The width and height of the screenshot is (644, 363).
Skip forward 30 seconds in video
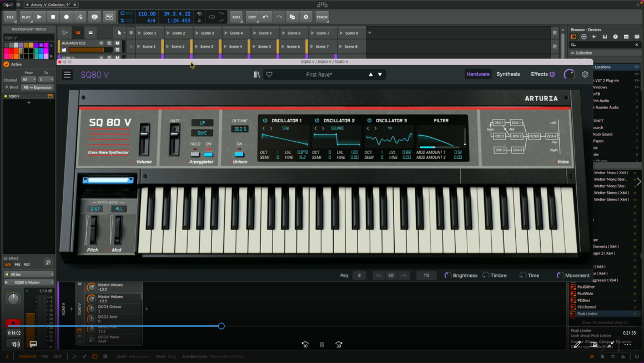point(339,345)
